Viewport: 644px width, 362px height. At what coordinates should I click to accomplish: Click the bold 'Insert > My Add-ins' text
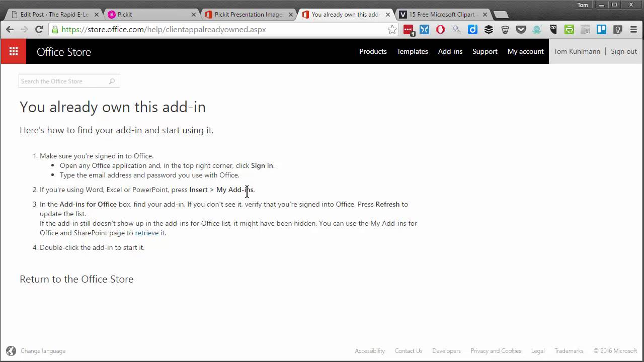coord(221,190)
